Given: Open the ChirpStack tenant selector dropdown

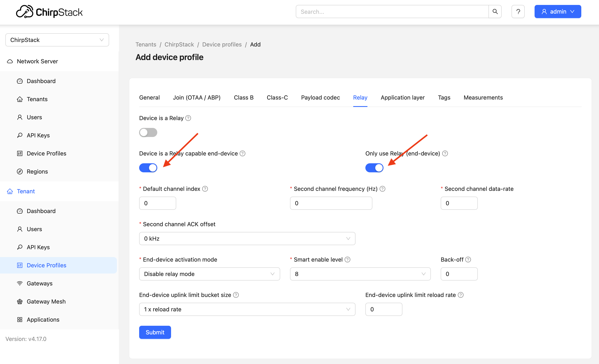Looking at the screenshot, I should 57,40.
